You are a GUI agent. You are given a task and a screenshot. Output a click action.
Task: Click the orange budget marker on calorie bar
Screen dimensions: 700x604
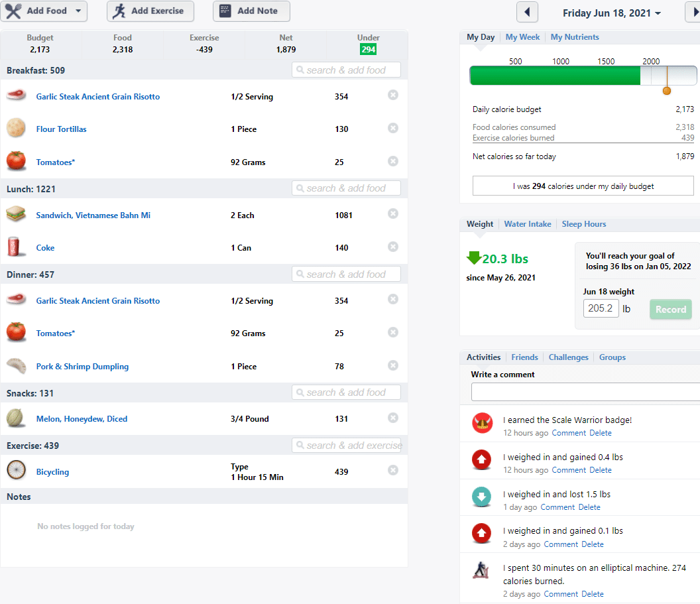[x=667, y=91]
